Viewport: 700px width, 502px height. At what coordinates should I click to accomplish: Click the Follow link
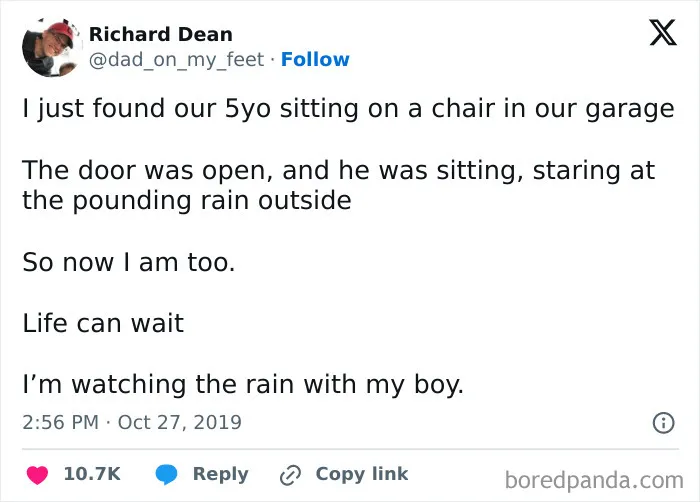[x=315, y=59]
